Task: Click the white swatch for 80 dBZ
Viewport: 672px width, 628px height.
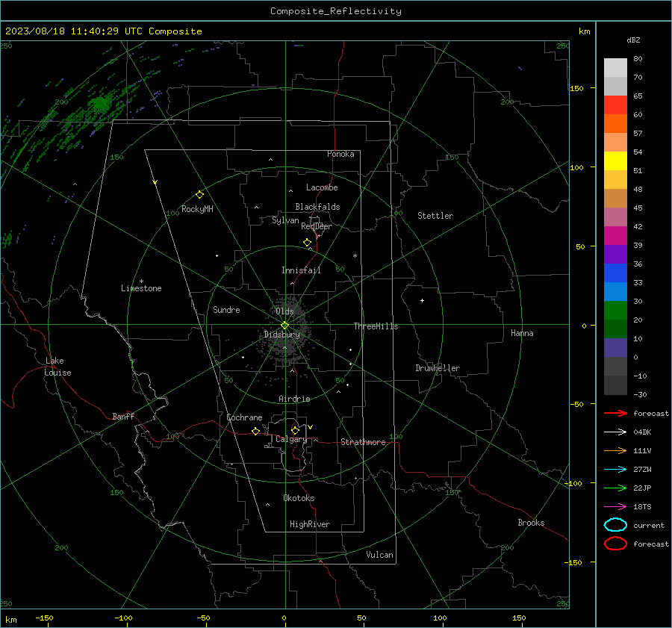Action: 615,67
